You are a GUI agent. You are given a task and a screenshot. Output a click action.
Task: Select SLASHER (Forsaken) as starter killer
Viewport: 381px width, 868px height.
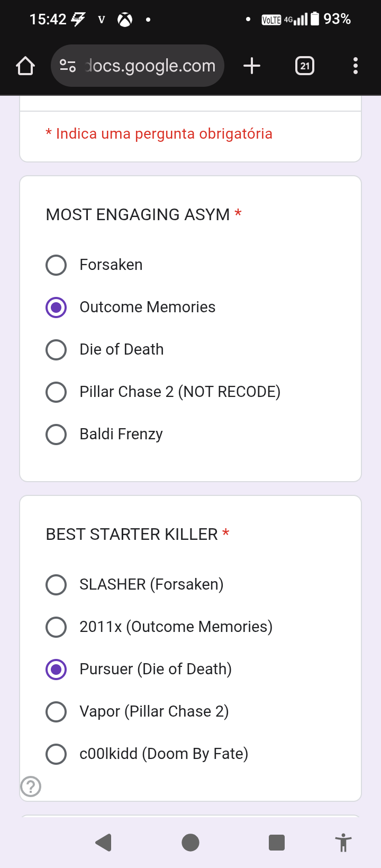pyautogui.click(x=56, y=585)
